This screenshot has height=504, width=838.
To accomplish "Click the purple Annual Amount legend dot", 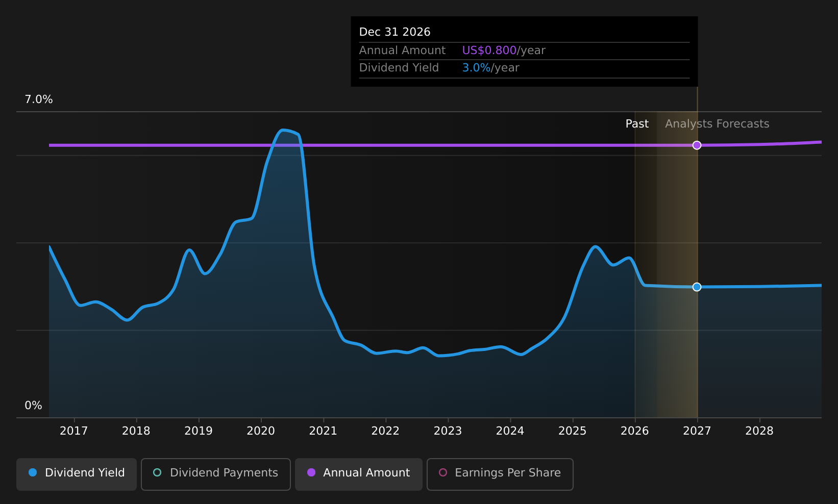I will 311,472.
